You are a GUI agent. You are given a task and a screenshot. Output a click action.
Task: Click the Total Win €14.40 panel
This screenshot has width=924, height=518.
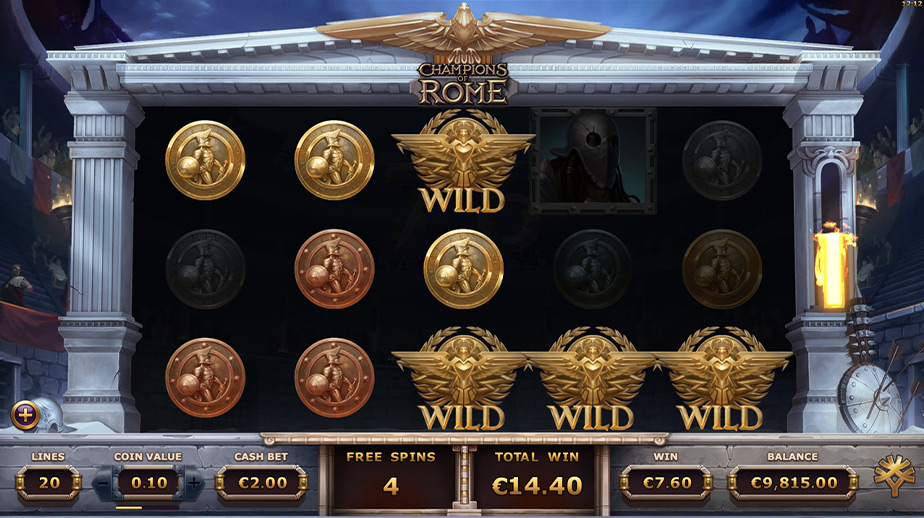pyautogui.click(x=537, y=477)
